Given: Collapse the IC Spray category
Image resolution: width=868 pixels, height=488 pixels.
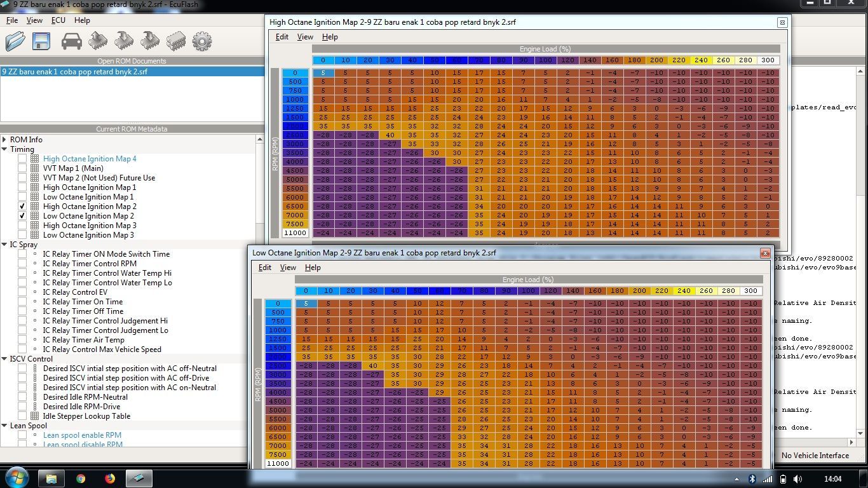Looking at the screenshot, I should [x=4, y=245].
